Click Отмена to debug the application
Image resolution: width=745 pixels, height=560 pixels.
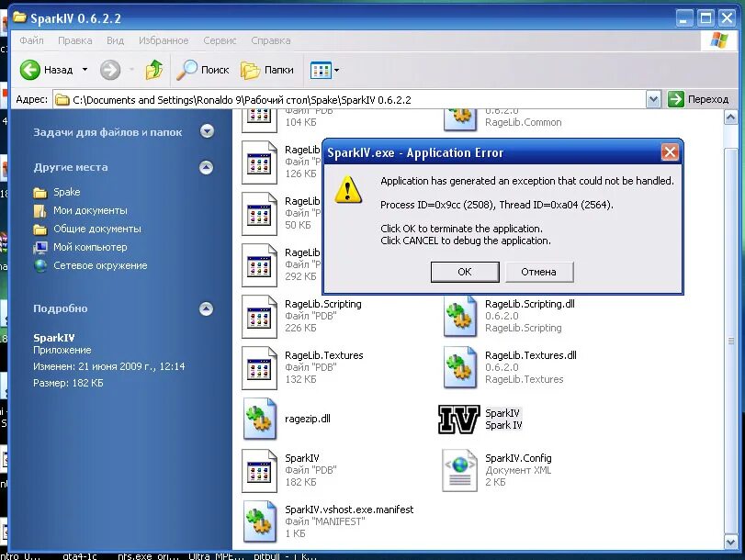point(539,272)
